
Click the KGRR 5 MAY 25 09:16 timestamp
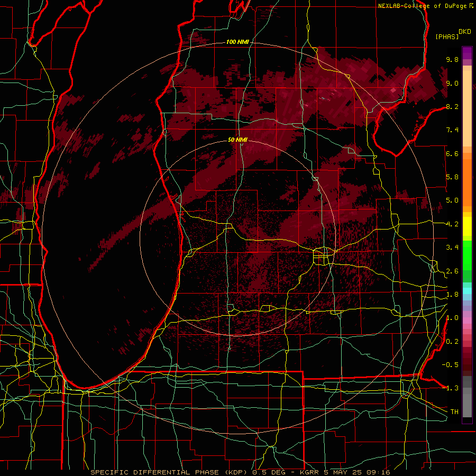tap(344, 472)
